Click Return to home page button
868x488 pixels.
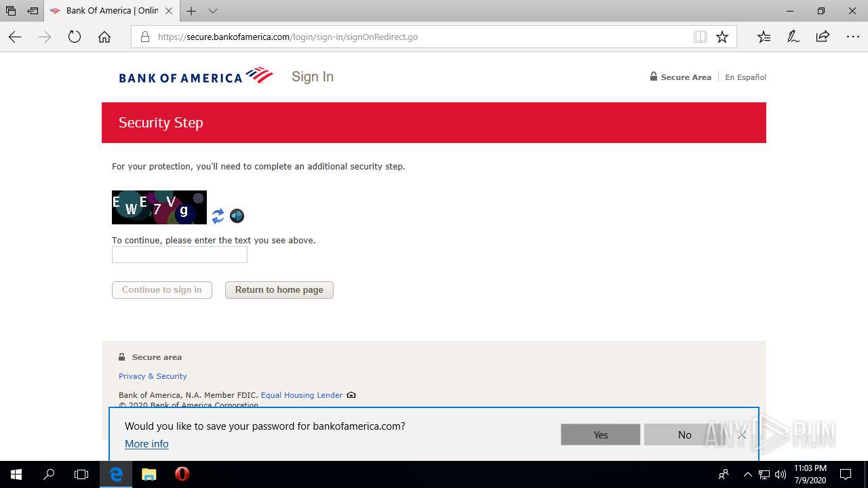(x=279, y=290)
